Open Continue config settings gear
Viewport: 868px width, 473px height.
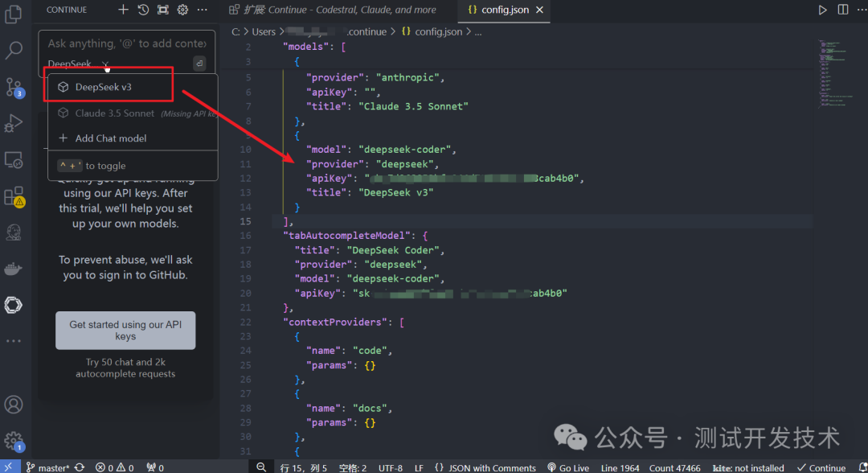click(182, 10)
